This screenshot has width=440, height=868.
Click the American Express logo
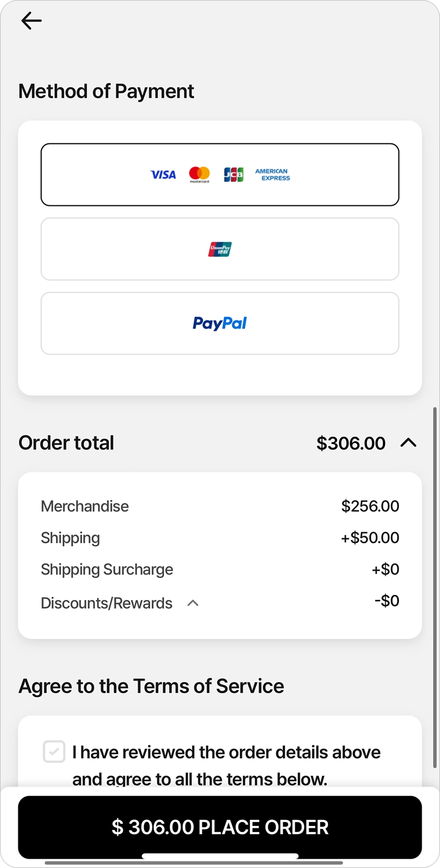(272, 175)
